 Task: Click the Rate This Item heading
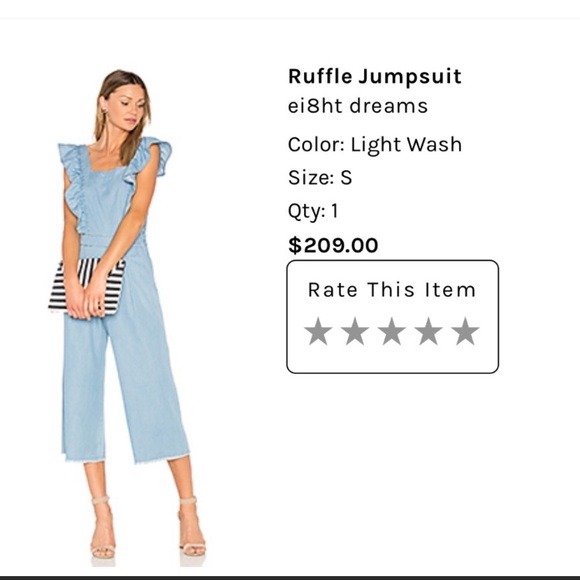(392, 290)
